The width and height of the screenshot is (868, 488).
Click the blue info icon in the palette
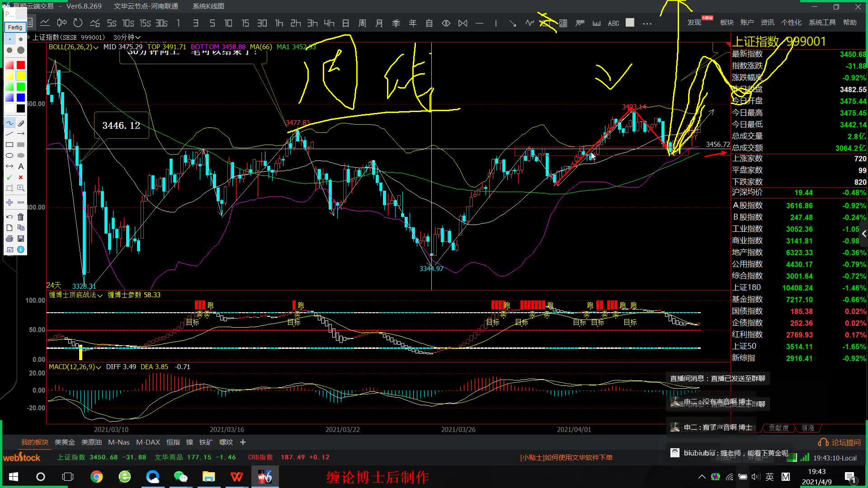[21, 249]
